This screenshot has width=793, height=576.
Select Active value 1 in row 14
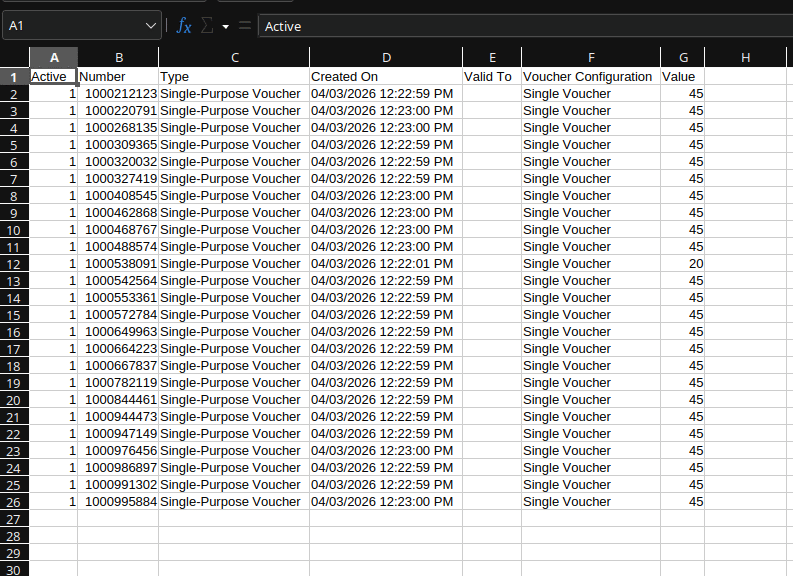[54, 298]
